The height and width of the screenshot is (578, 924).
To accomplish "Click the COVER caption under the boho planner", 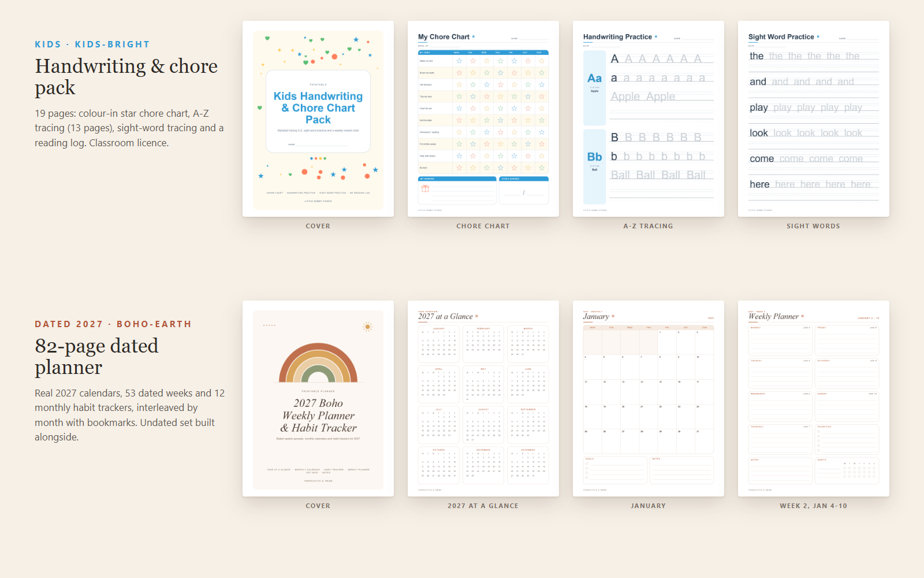I will pyautogui.click(x=318, y=506).
